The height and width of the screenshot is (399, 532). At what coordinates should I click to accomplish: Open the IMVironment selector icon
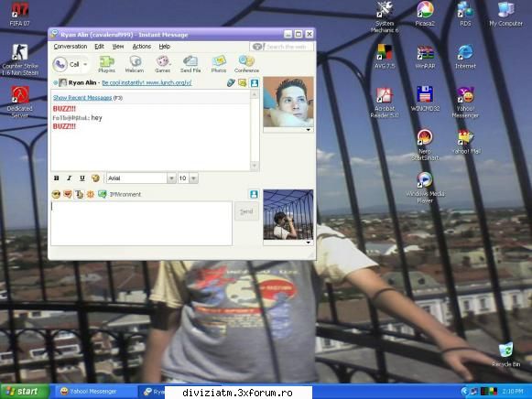[103, 194]
